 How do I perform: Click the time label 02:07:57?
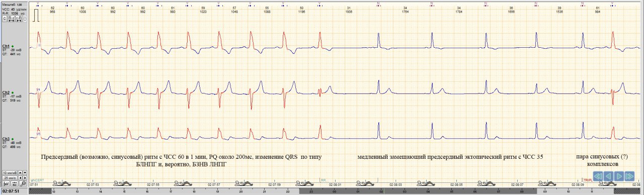(x=214, y=184)
